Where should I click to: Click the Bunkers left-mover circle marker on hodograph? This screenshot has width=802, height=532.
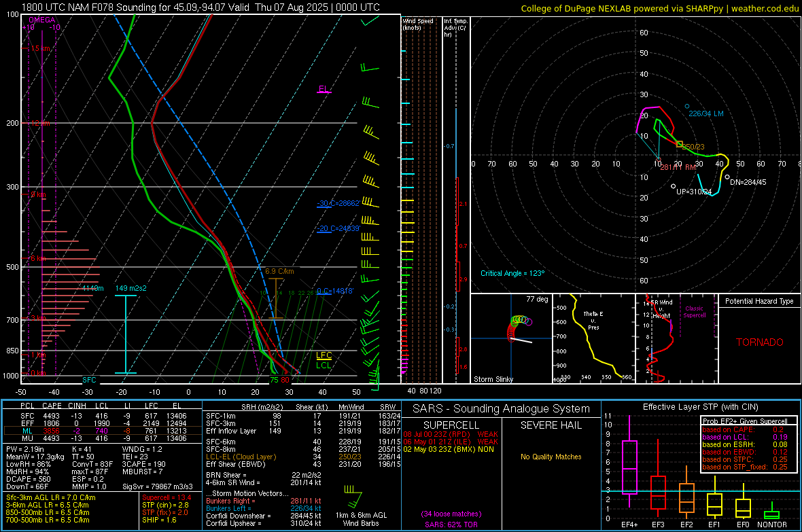[x=687, y=107]
